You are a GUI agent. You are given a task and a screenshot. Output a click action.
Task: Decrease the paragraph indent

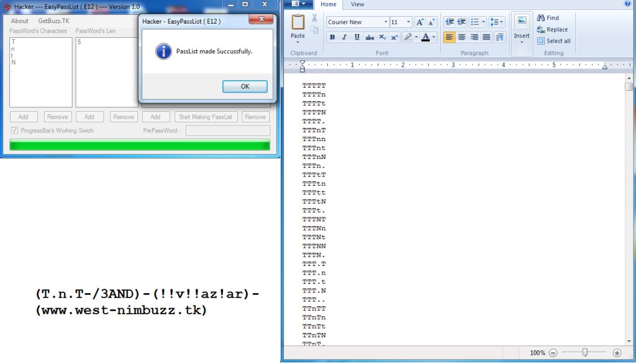(450, 22)
